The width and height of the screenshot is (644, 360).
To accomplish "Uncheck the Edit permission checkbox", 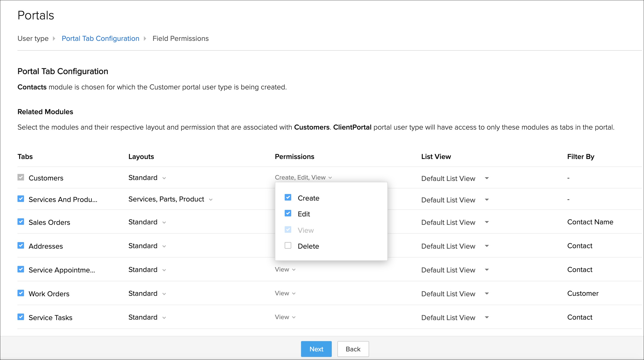I will pos(288,214).
